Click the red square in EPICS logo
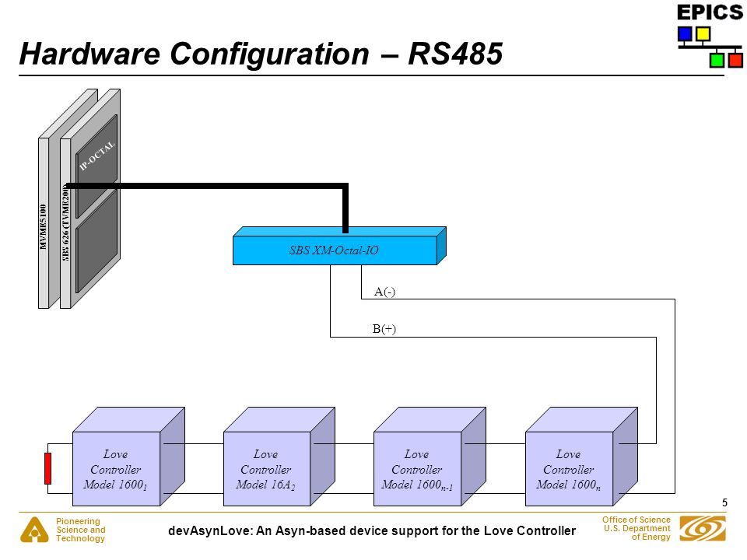The image size is (747, 560). coord(735,61)
